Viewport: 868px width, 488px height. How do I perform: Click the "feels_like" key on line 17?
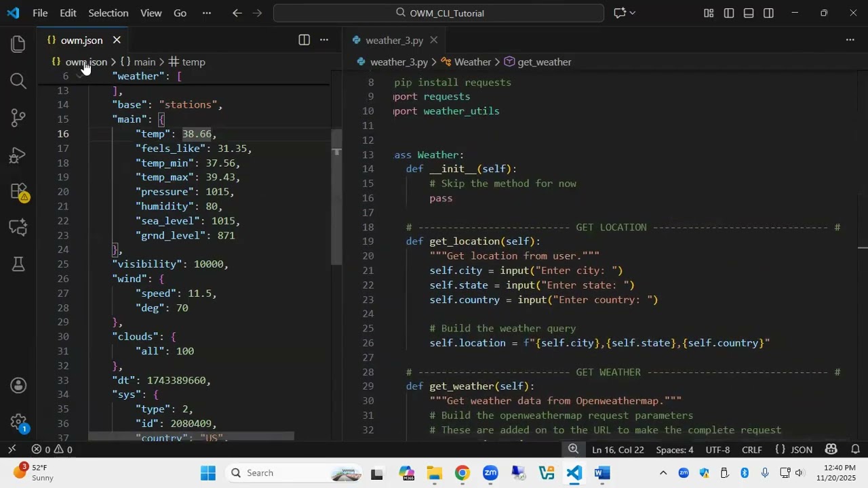[170, 148]
